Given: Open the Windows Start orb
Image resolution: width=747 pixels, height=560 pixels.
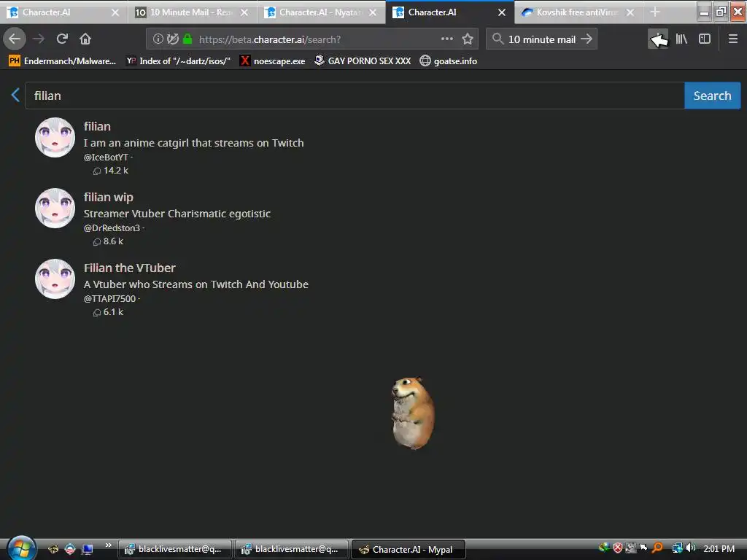Looking at the screenshot, I should (x=21, y=548).
